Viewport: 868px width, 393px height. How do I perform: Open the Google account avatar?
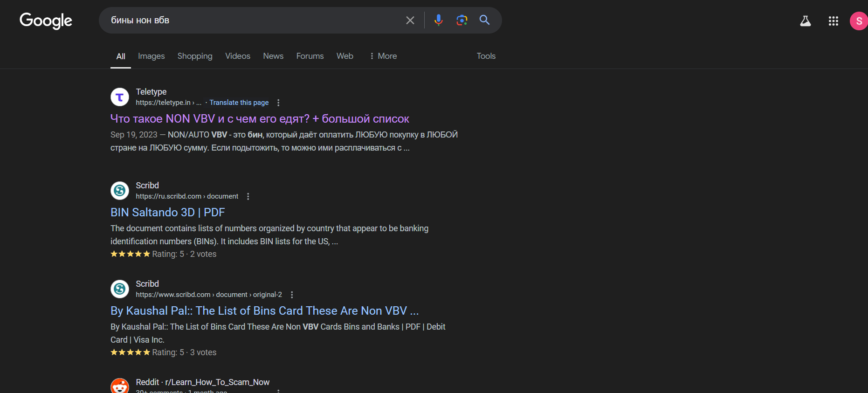point(859,21)
